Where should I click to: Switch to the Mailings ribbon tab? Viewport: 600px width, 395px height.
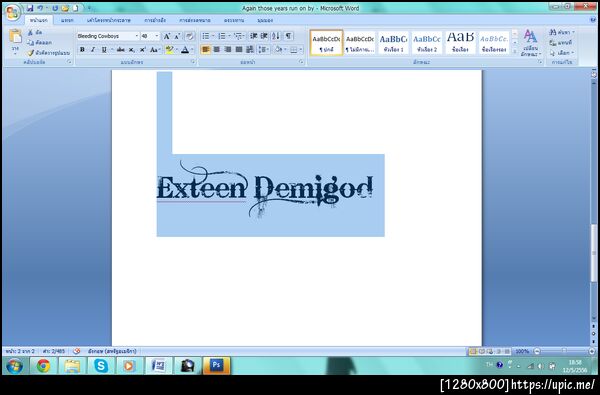coord(194,20)
